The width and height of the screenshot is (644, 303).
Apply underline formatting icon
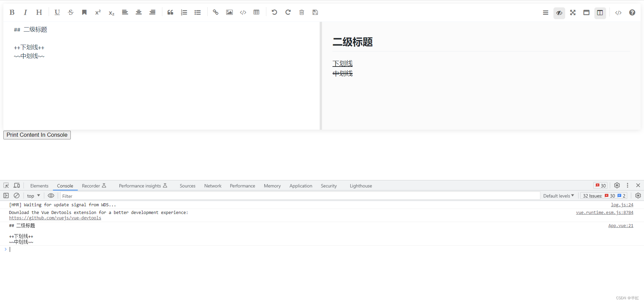click(x=57, y=12)
